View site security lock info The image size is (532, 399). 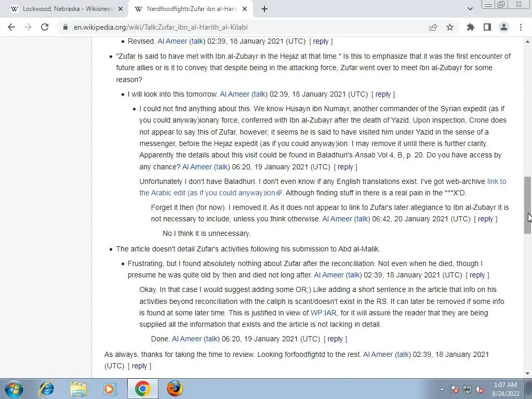[x=65, y=27]
